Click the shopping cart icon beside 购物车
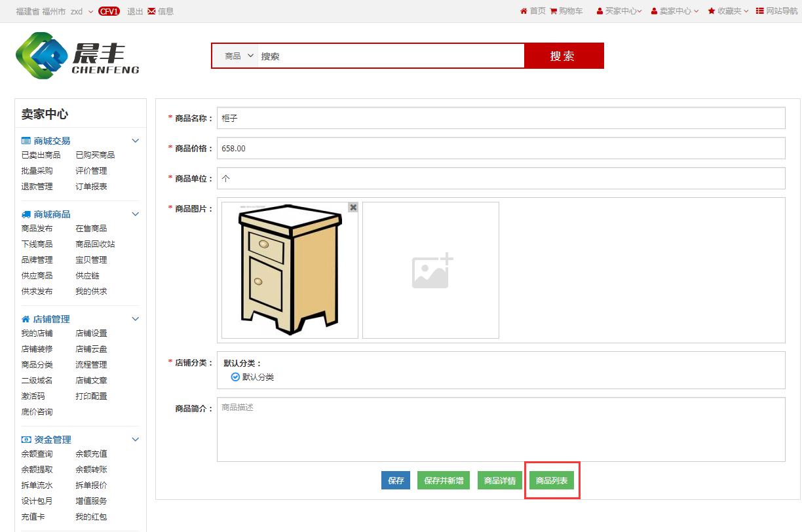Screen dimensions: 802x532 pos(553,11)
